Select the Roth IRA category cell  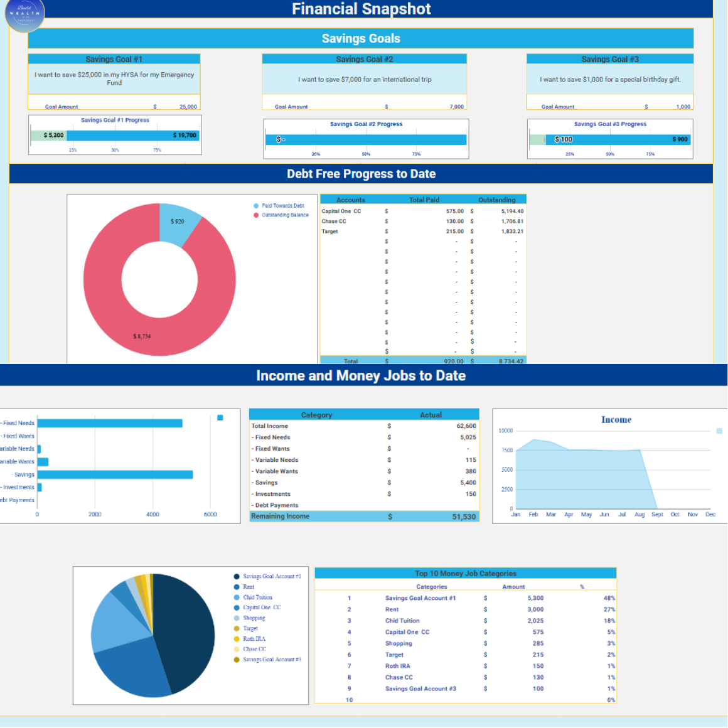[x=397, y=666]
